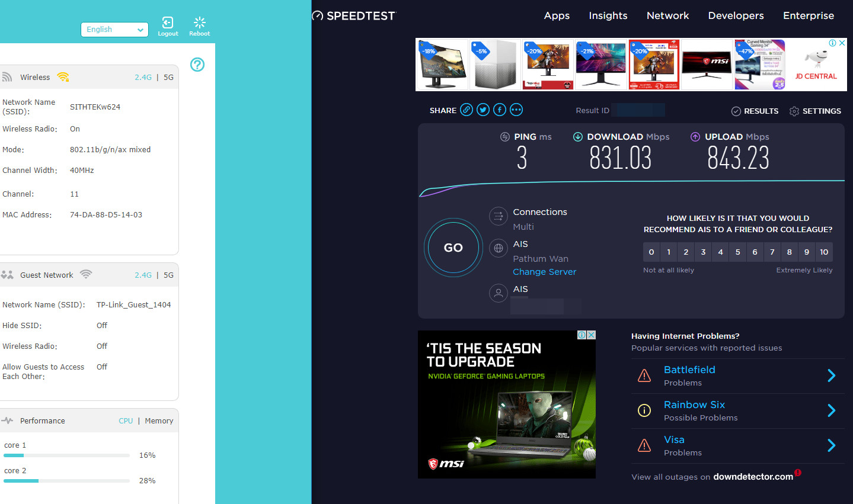Click core 2 CPU usage bar
The height and width of the screenshot is (504, 853).
pyautogui.click(x=66, y=481)
